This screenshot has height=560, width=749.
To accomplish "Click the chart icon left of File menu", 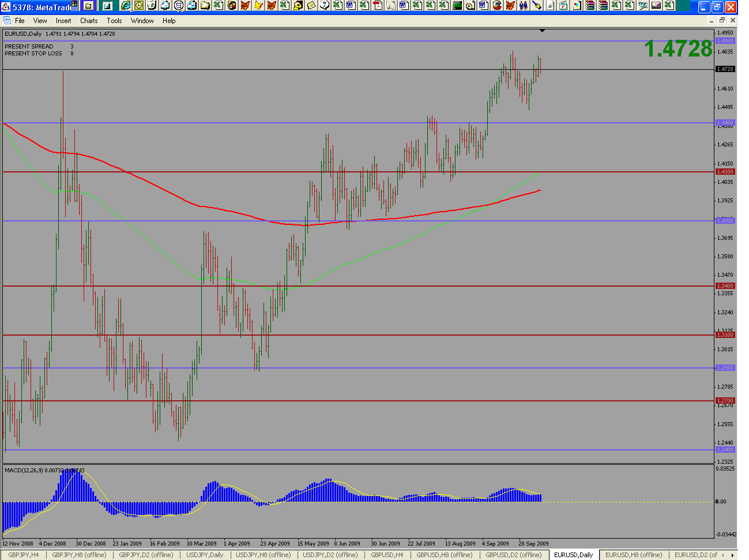I will click(7, 21).
